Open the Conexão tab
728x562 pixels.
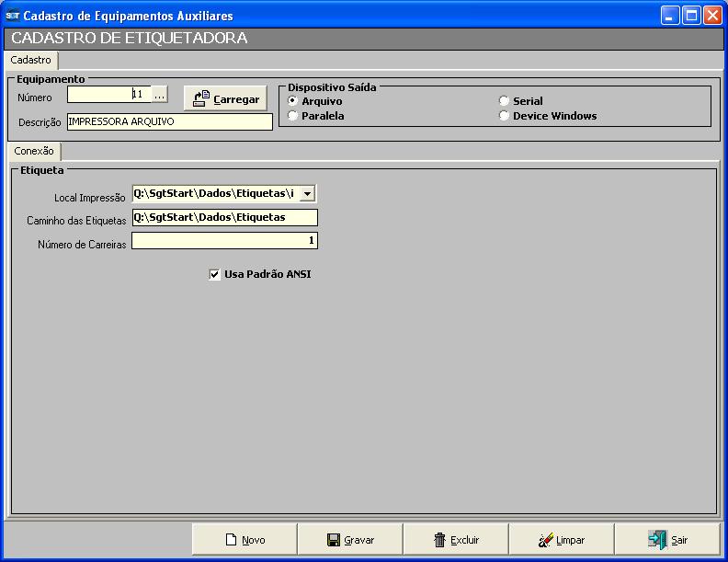34,151
